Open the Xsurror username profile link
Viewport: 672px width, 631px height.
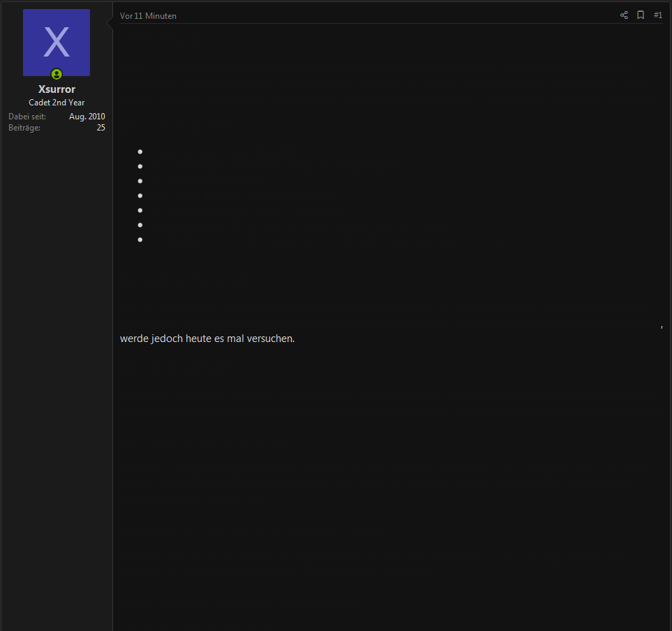point(57,89)
